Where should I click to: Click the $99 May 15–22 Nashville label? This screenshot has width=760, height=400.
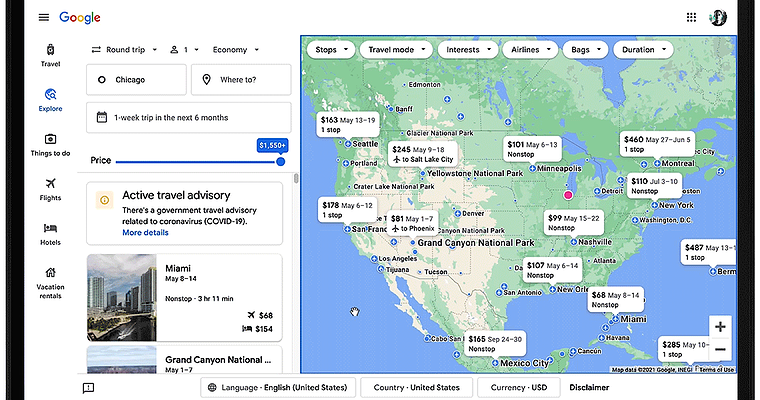point(573,223)
